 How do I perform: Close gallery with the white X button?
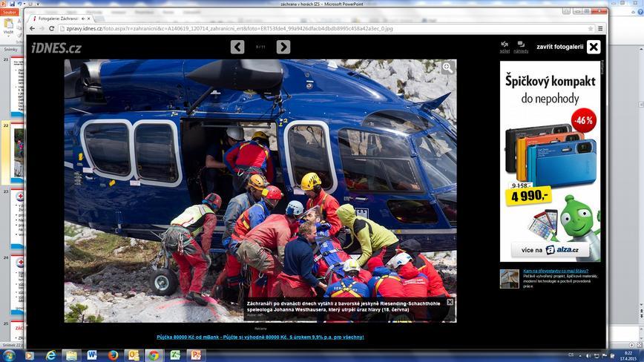coord(594,47)
